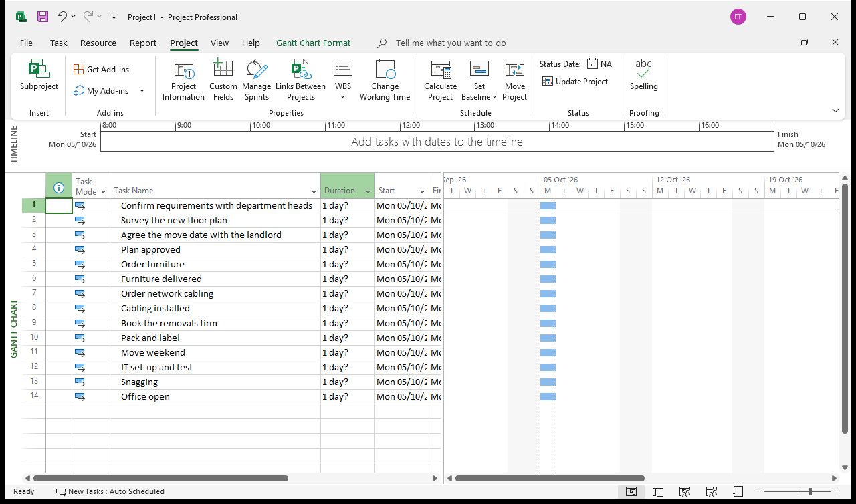Click the vertical scrollbar in Gantt chart

point(845,307)
